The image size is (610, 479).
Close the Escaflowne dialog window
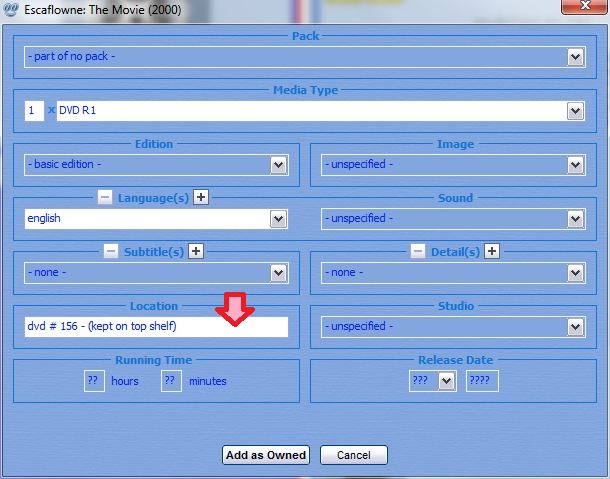click(584, 6)
